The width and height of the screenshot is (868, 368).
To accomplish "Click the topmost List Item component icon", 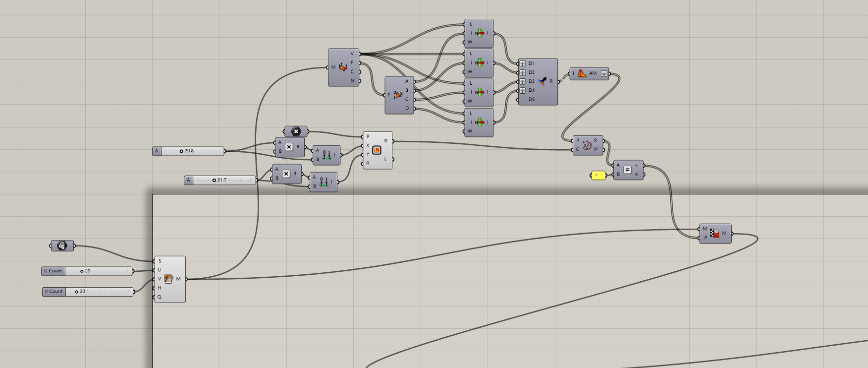I will pos(479,33).
